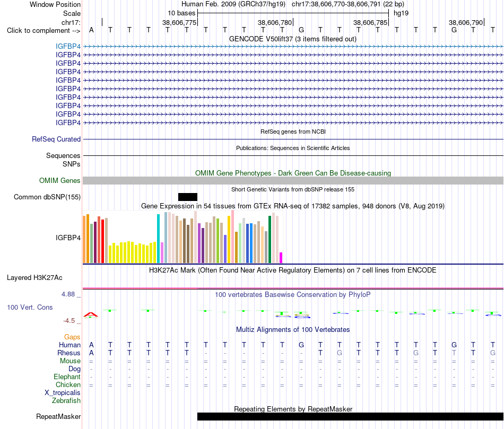Screen dimensions: 504x429
Task: Click the Gaps row label
Action: [72, 337]
